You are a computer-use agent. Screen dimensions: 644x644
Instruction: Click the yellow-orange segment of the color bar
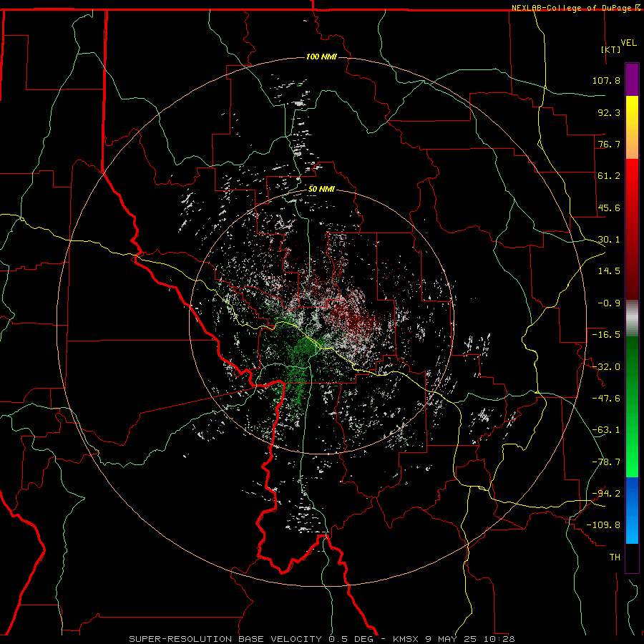coord(632,127)
